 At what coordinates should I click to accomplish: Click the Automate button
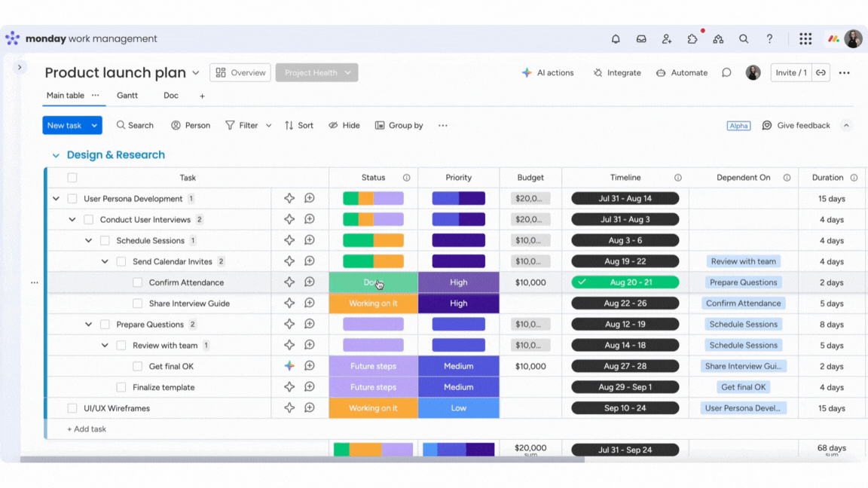[681, 73]
